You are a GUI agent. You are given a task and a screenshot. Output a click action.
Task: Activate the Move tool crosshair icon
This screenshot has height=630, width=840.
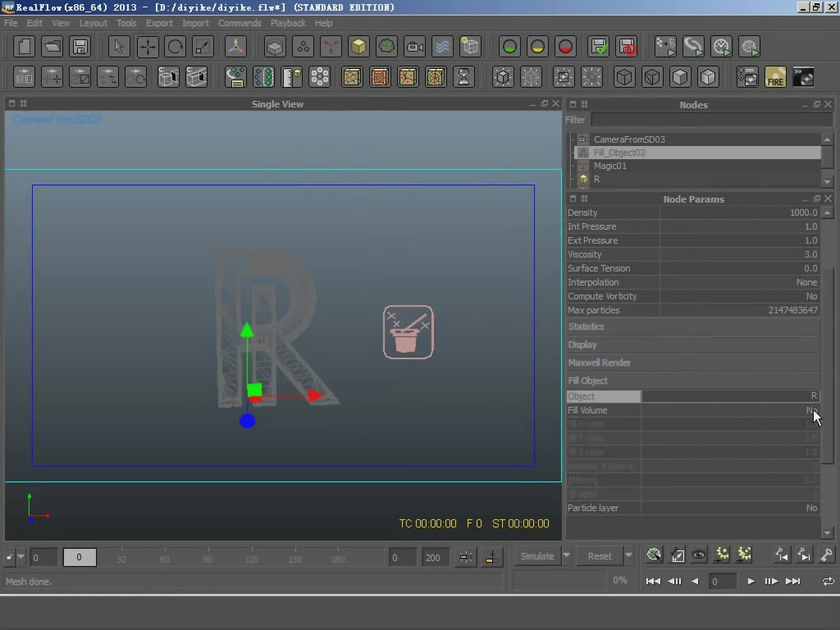(x=148, y=47)
